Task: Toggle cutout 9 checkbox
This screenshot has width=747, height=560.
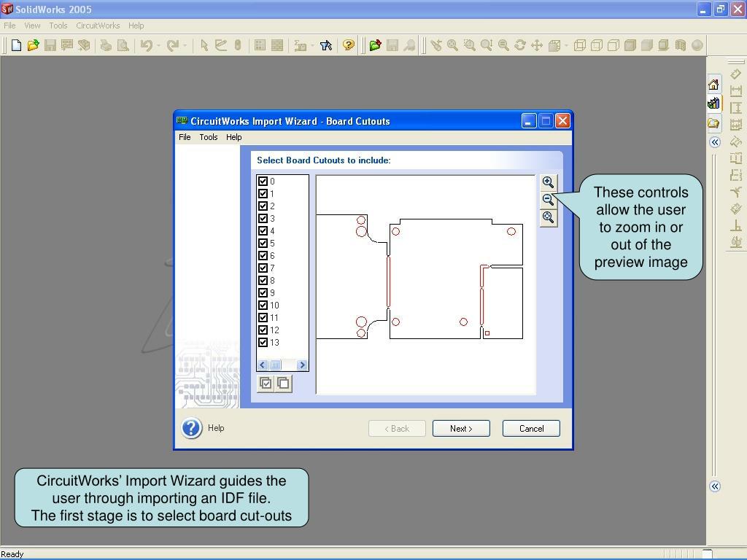Action: pos(263,293)
